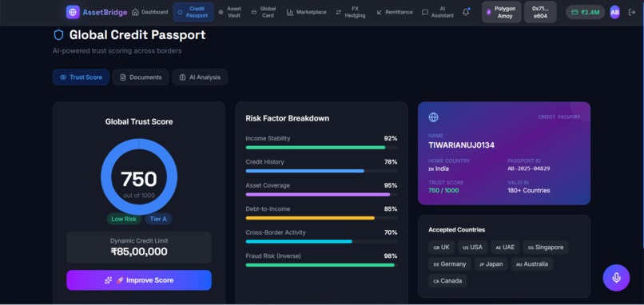
Task: Click the 180+ Countries text
Action: click(529, 191)
